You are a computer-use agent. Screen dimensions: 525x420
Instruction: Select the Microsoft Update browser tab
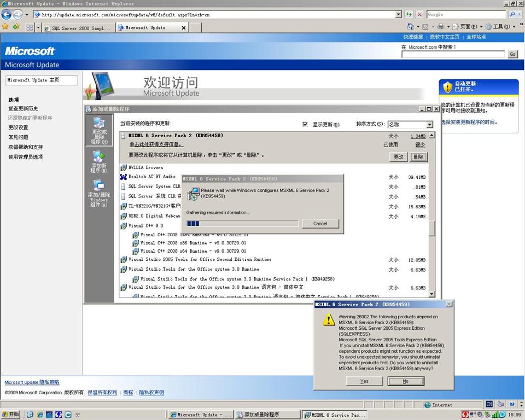(153, 27)
